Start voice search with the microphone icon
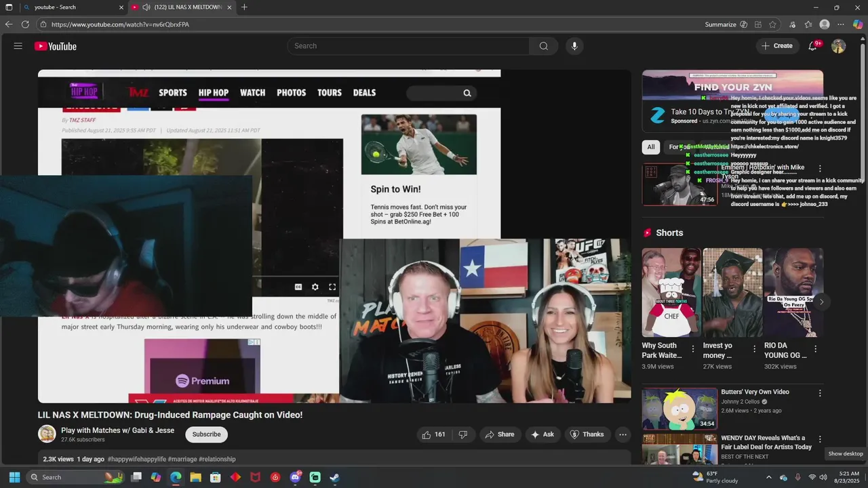Image resolution: width=868 pixels, height=488 pixels. [x=574, y=46]
